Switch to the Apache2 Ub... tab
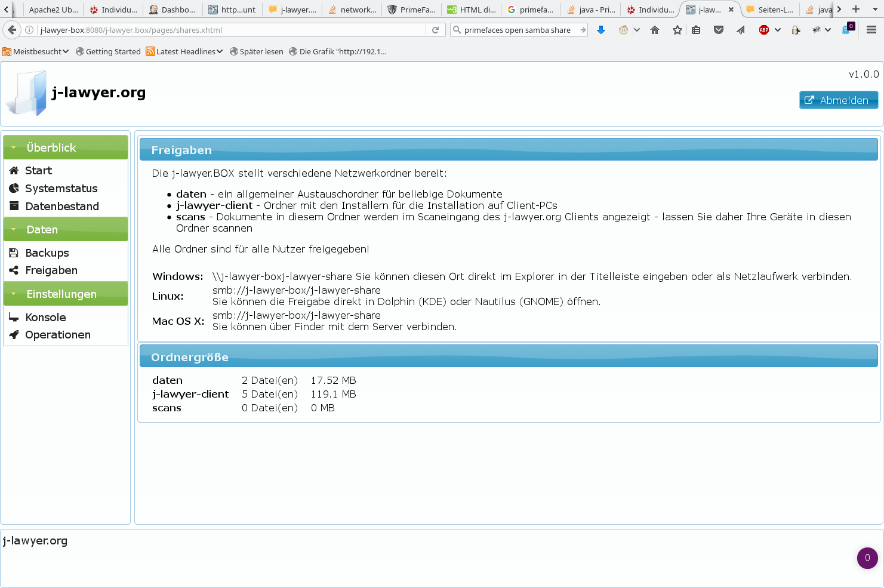 (x=53, y=10)
